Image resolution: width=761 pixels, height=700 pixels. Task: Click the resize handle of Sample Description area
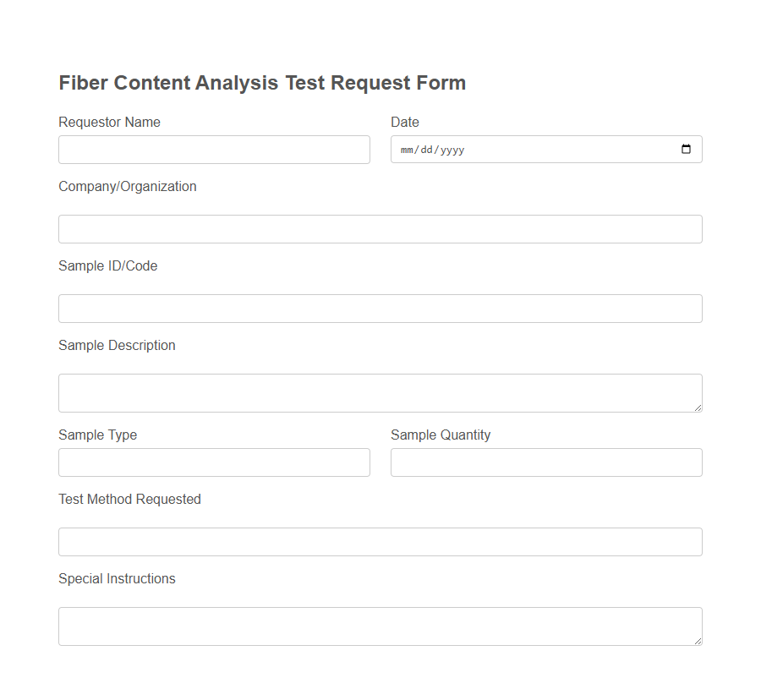tap(698, 410)
